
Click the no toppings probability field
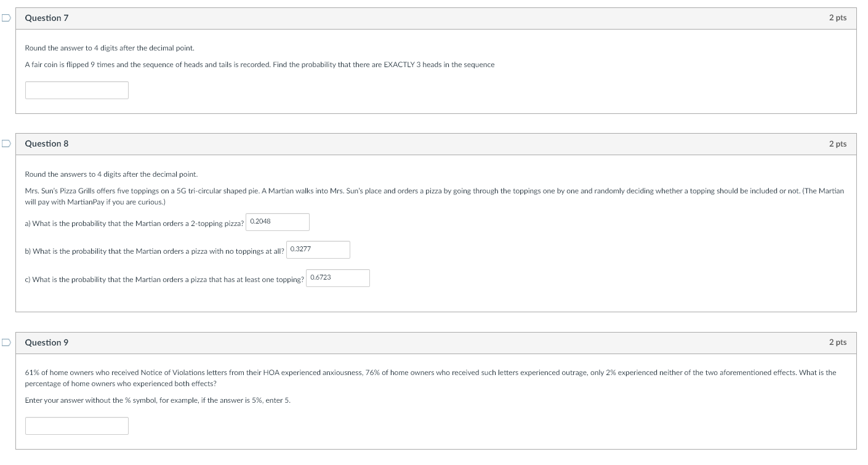pyautogui.click(x=318, y=249)
